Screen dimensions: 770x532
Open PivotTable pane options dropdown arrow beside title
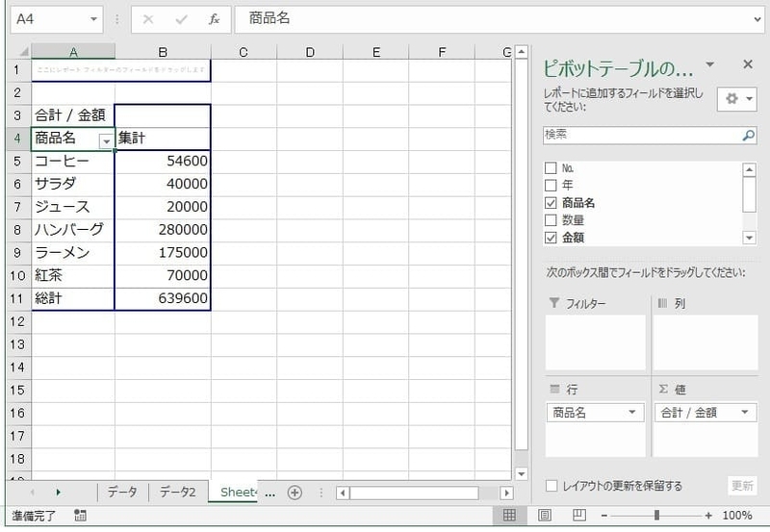point(709,64)
